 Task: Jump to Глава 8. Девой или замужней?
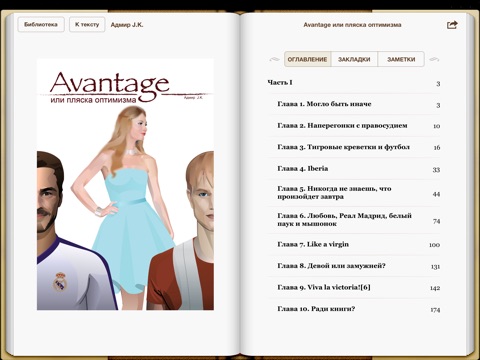click(x=354, y=266)
